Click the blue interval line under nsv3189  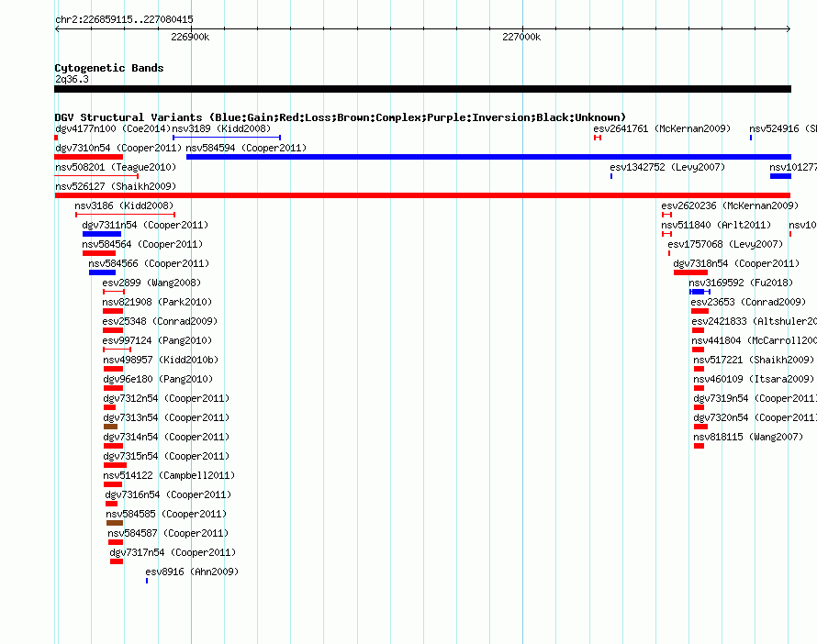(227, 138)
